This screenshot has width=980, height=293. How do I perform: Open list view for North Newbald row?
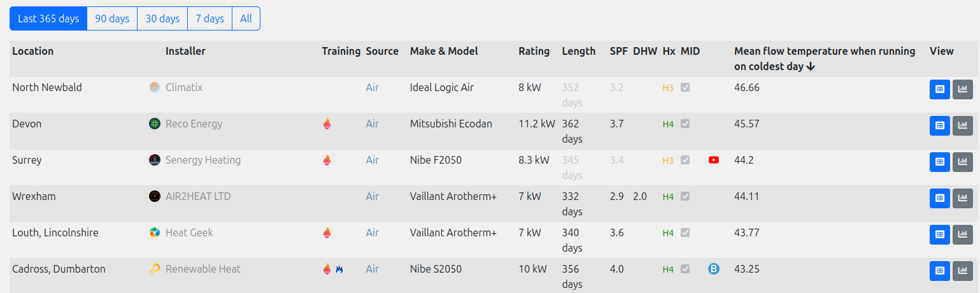(940, 90)
